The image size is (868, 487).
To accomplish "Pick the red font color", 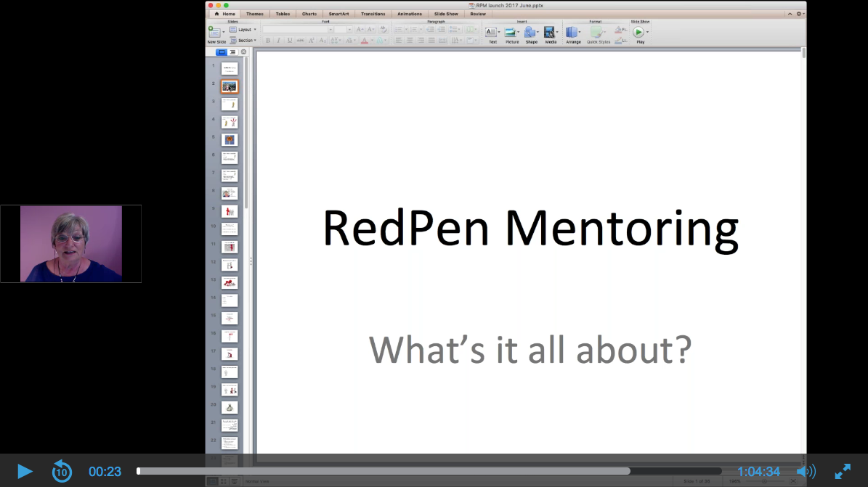I will click(x=364, y=41).
